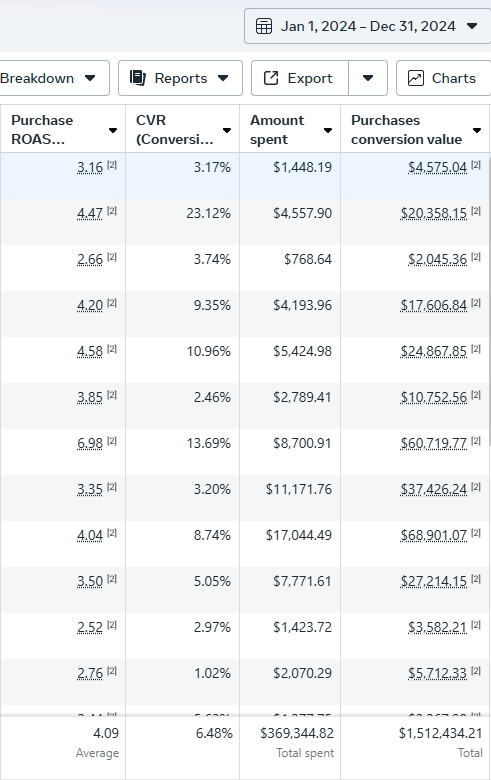This screenshot has height=780, width=491.
Task: Click the Export arrow icon
Action: [x=271, y=78]
